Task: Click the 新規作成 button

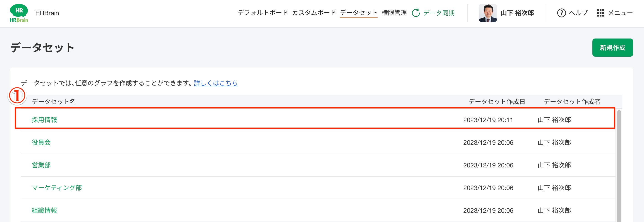Action: (613, 47)
